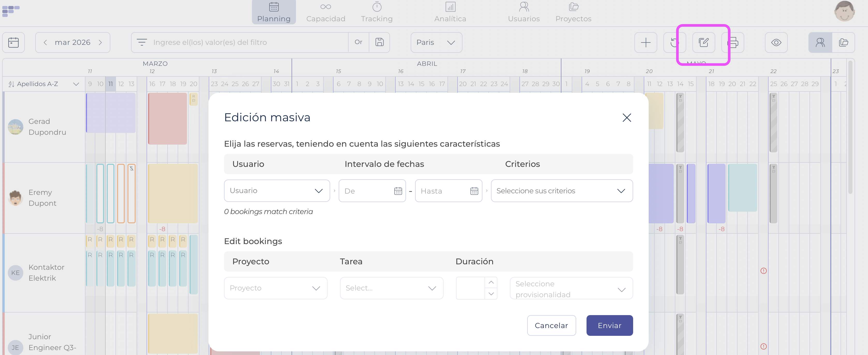Expand Seleccione sus criterios dropdown
This screenshot has height=355, width=868.
(561, 191)
